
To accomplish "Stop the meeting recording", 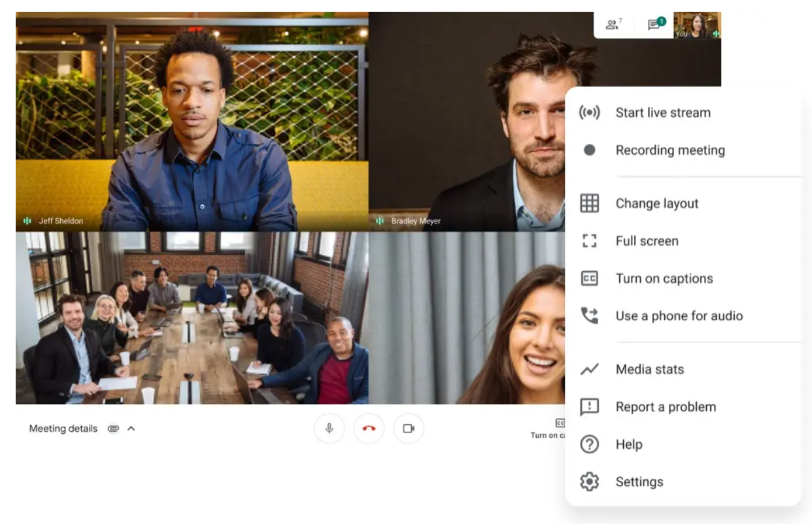I will [x=669, y=150].
